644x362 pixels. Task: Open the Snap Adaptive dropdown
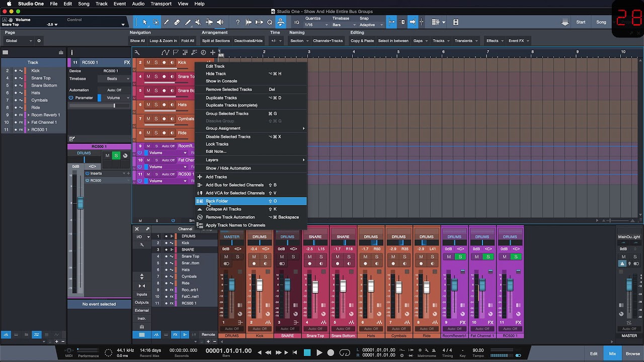370,25
